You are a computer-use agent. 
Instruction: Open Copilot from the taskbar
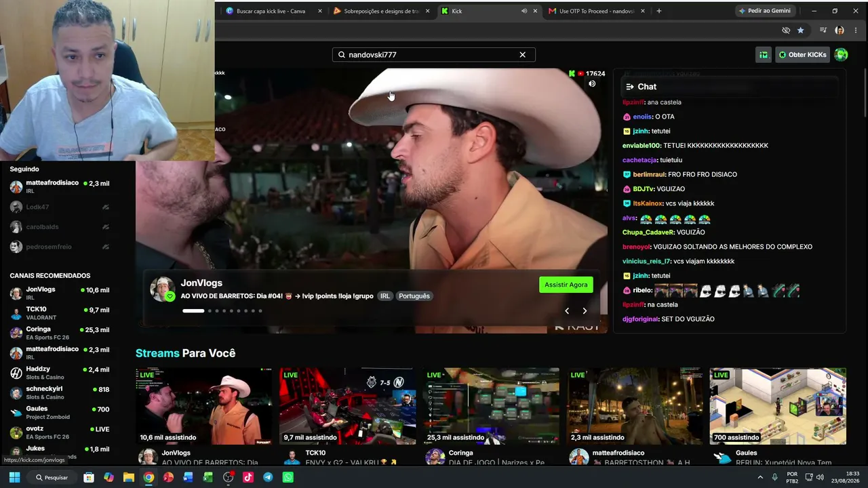pyautogui.click(x=108, y=477)
